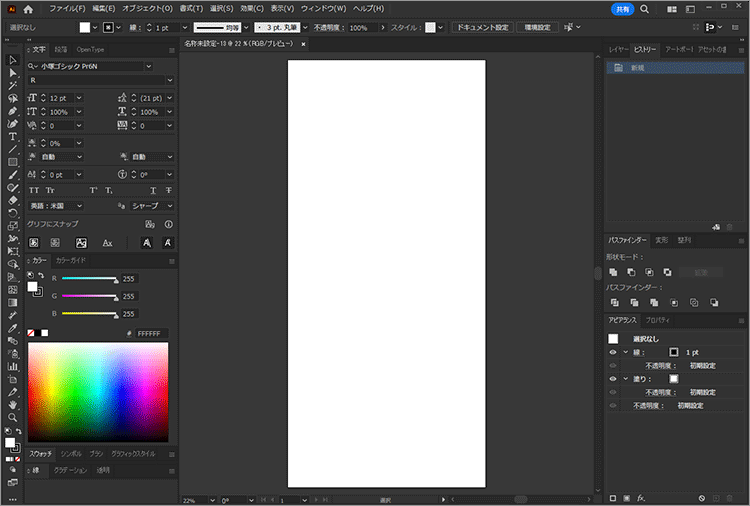Toggle the All Caps (TT) text option
Screen dimensions: 750x506
point(34,190)
